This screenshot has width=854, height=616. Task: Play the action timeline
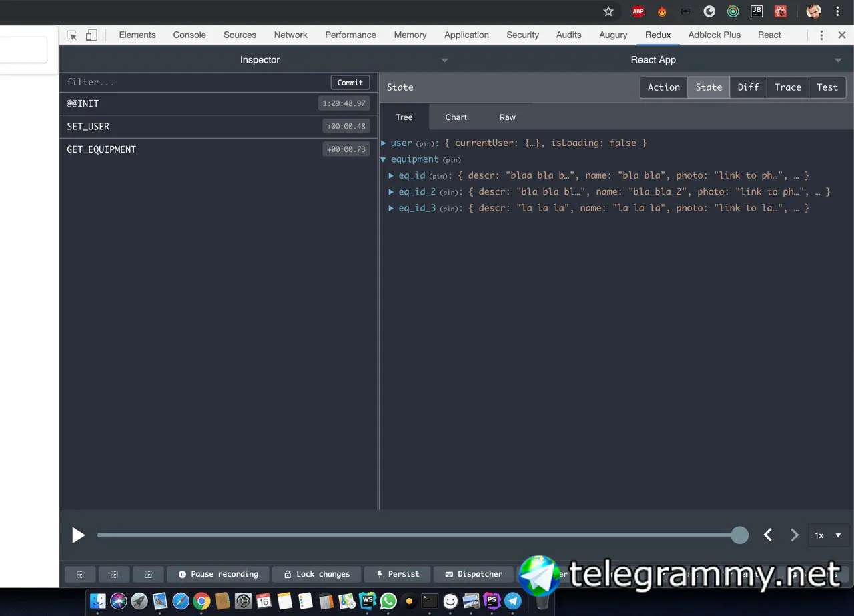(x=78, y=535)
